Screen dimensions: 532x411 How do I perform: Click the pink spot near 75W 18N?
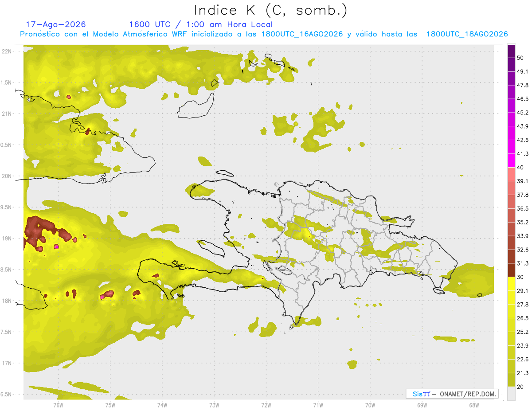pos(102,297)
